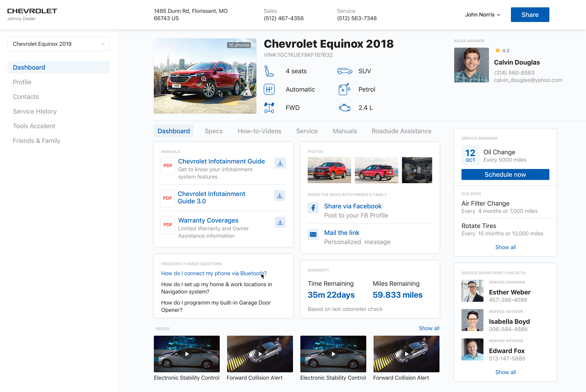Click the engine displacement 2.4L icon
The height and width of the screenshot is (392, 586).
click(x=345, y=107)
